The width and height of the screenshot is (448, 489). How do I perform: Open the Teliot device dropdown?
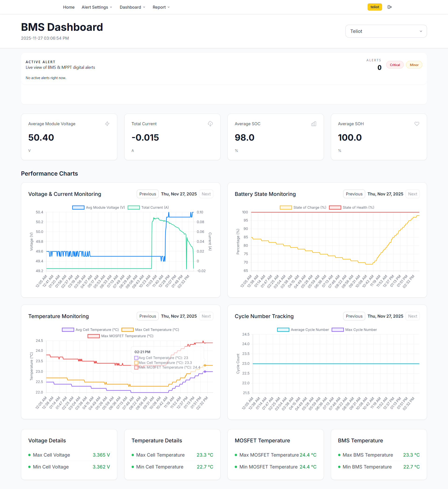click(386, 31)
